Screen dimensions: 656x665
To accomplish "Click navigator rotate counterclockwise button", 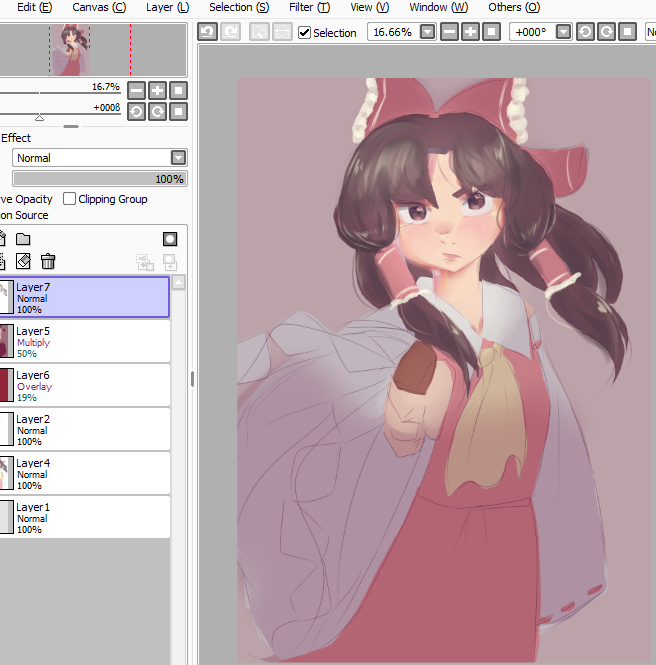I will tap(137, 112).
